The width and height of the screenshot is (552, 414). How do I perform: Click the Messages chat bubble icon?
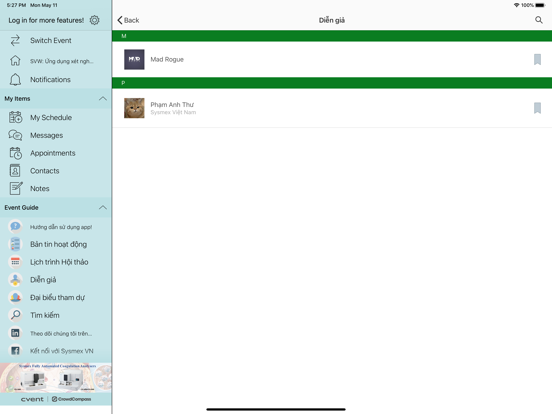coord(15,135)
